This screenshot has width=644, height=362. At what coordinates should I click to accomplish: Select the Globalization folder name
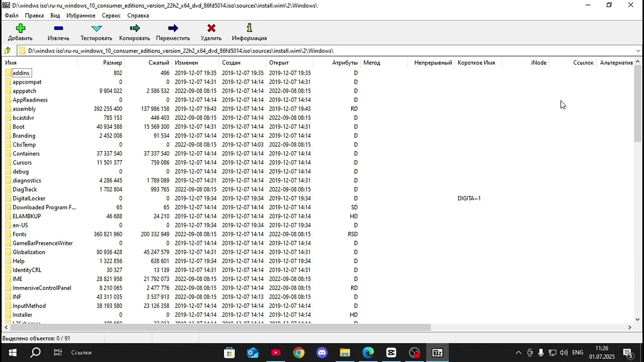pos(29,252)
